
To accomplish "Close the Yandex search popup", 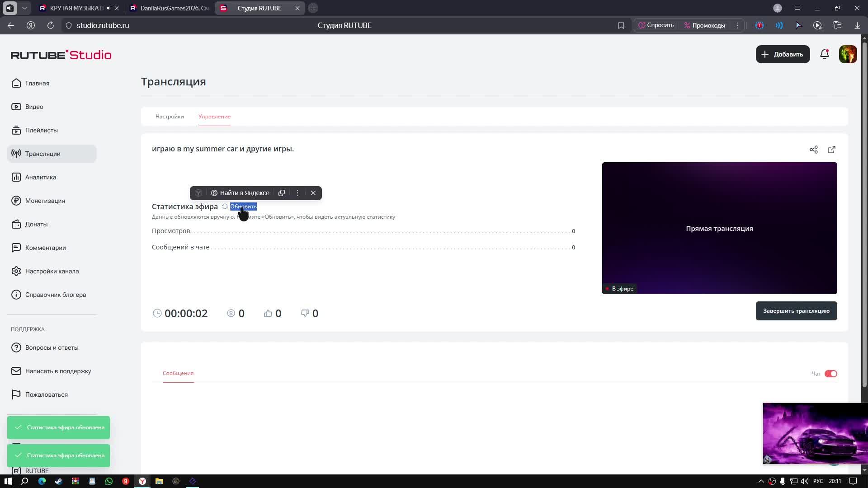I will 313,193.
